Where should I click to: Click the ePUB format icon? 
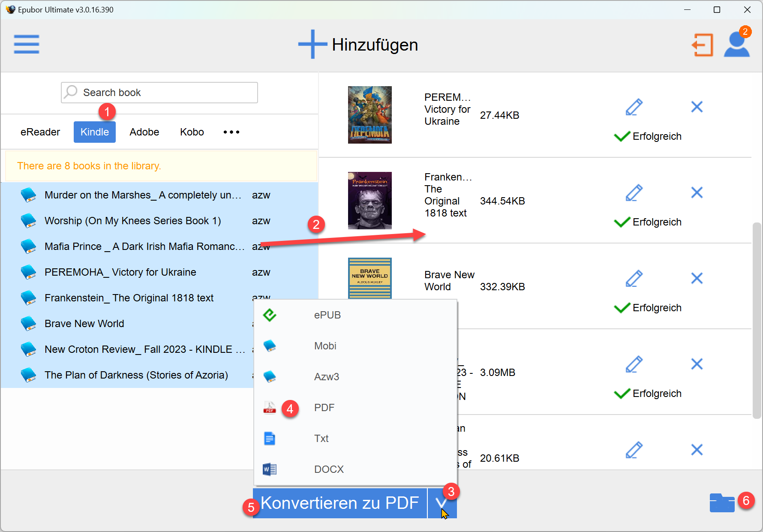click(270, 315)
